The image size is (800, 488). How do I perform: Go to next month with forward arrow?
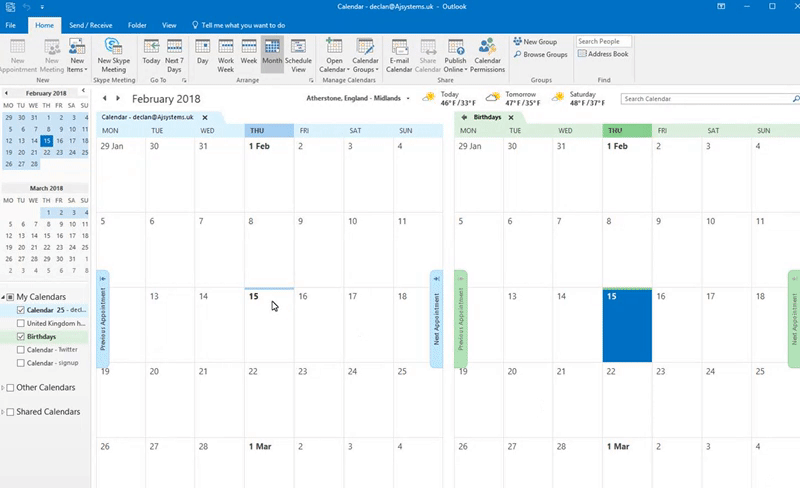[x=118, y=98]
